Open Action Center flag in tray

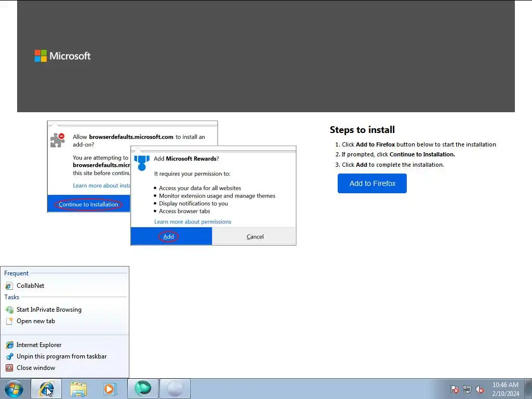(x=455, y=389)
